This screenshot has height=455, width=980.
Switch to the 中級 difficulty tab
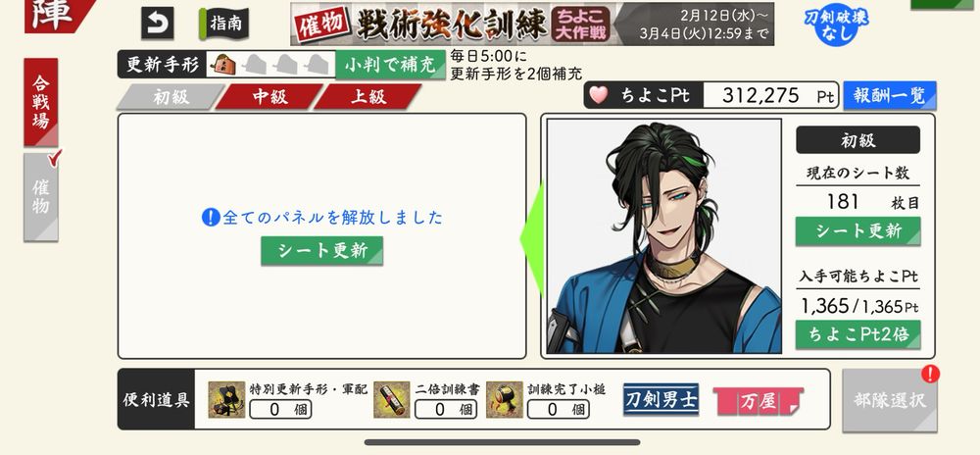[x=269, y=97]
